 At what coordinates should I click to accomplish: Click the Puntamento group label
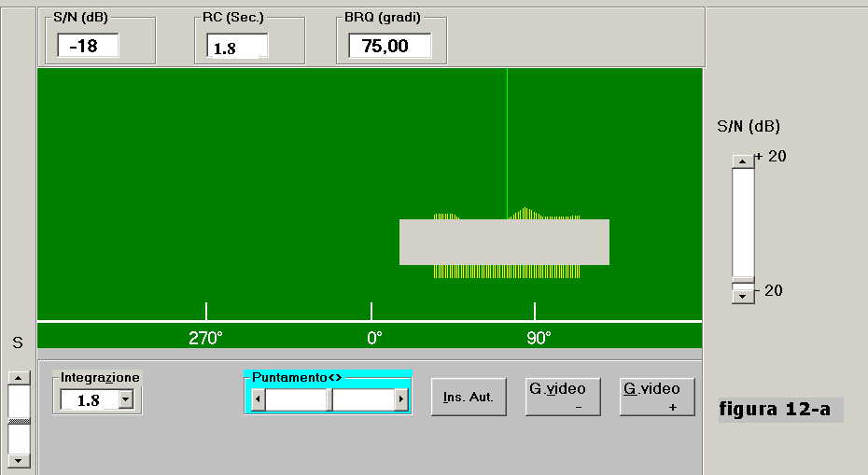tap(297, 378)
